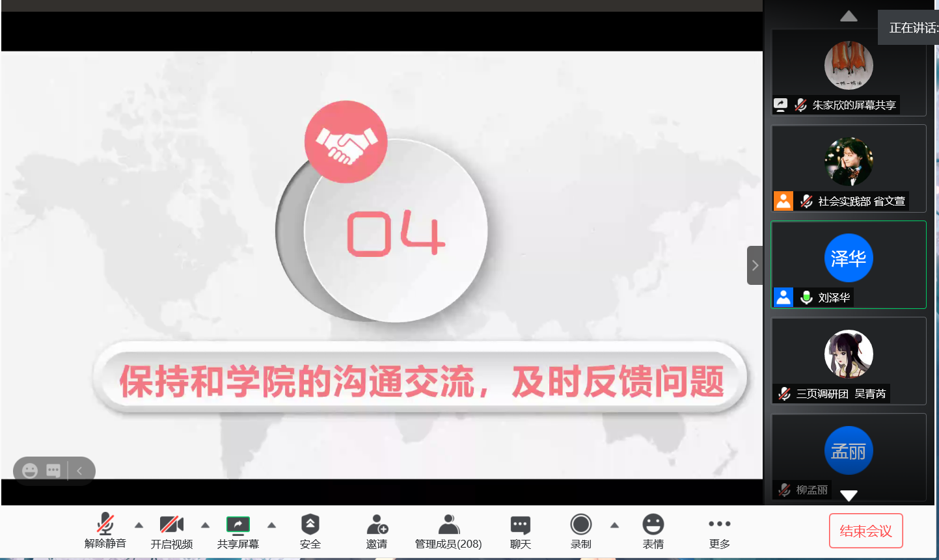Expand audio options arrow beside 解除静音
This screenshot has height=560, width=939.
point(139,525)
